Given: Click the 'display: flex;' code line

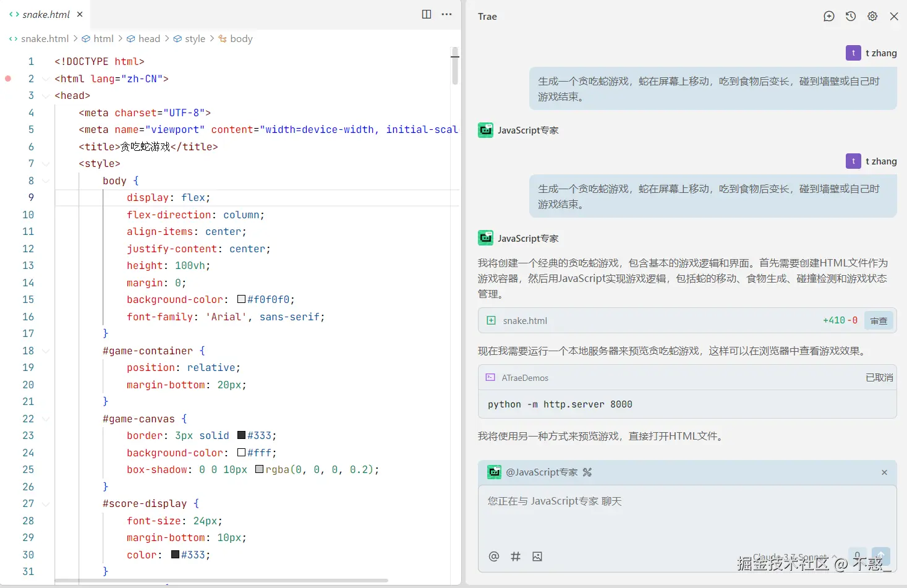Looking at the screenshot, I should click(x=168, y=198).
